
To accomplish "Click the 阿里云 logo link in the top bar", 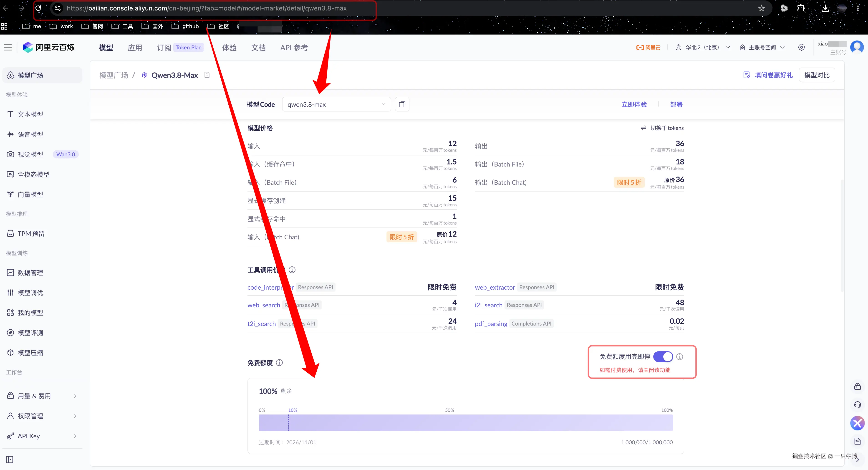I will [648, 48].
